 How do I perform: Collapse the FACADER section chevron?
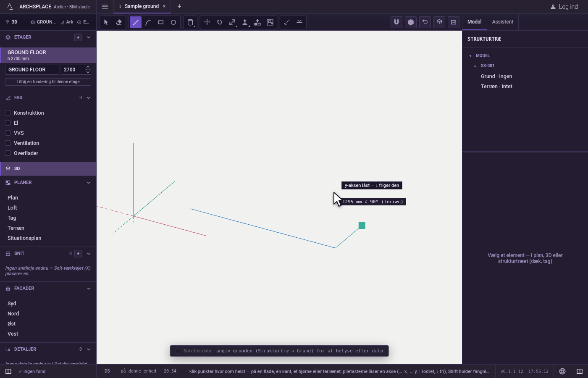point(89,289)
